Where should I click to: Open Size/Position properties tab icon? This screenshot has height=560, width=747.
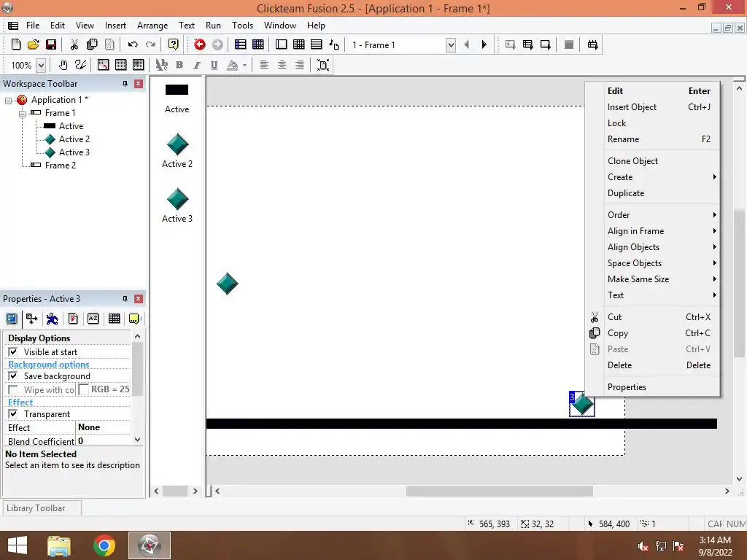tap(32, 319)
